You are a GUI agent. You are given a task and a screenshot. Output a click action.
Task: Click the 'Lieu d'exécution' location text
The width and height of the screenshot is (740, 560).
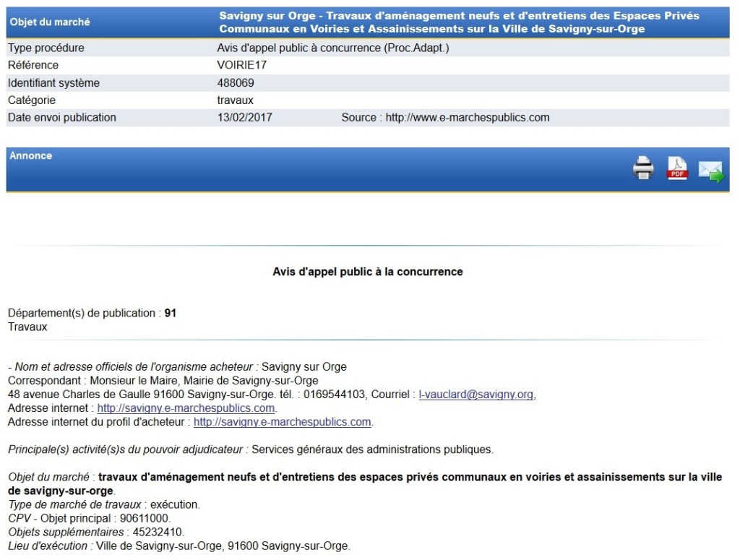click(x=223, y=546)
